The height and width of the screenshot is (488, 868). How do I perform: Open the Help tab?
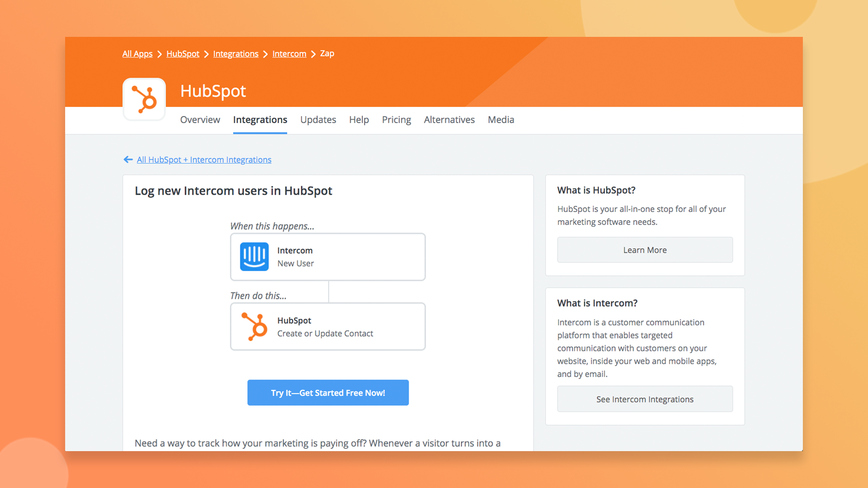359,120
